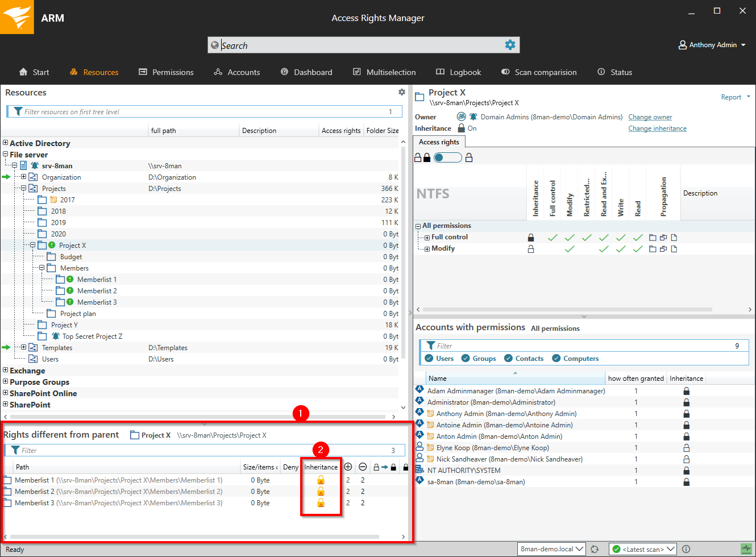Click the info icon in status bar
This screenshot has width=756, height=557.
(686, 549)
